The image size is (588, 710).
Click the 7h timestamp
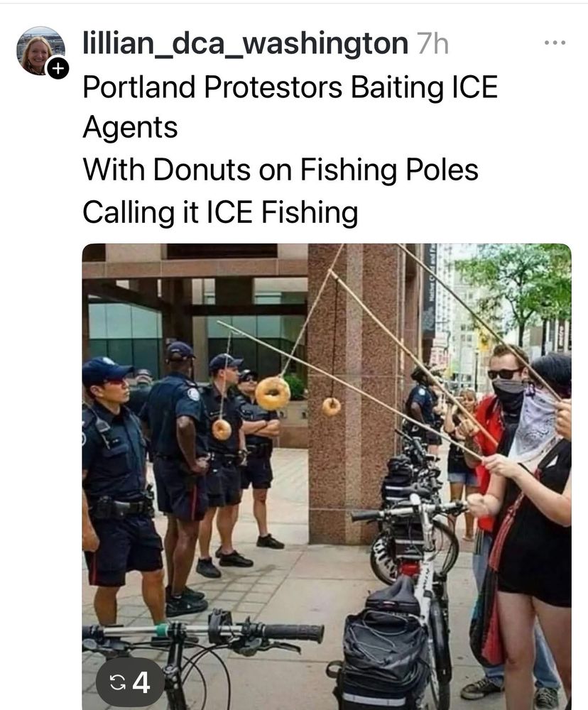click(x=432, y=44)
